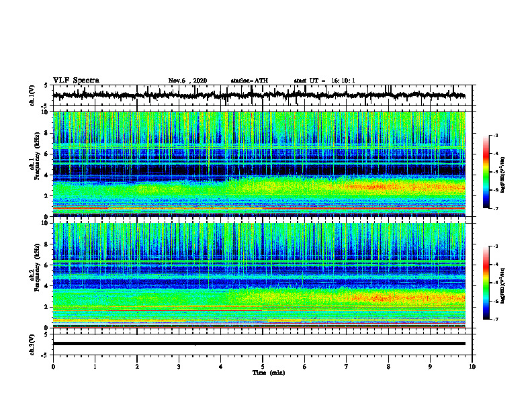The image size is (532, 411).
Task: Click the time axis tick label '5'
Action: pos(263,367)
